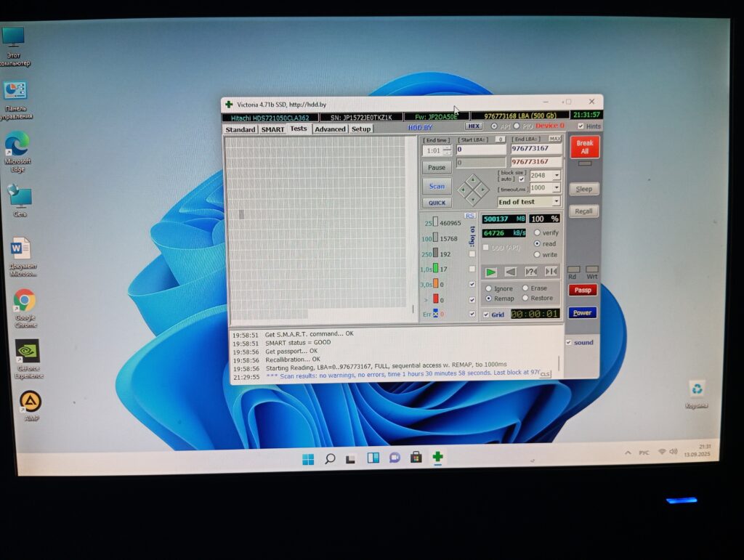Click the HDD.BY link
This screenshot has width=744, height=560.
pos(420,128)
